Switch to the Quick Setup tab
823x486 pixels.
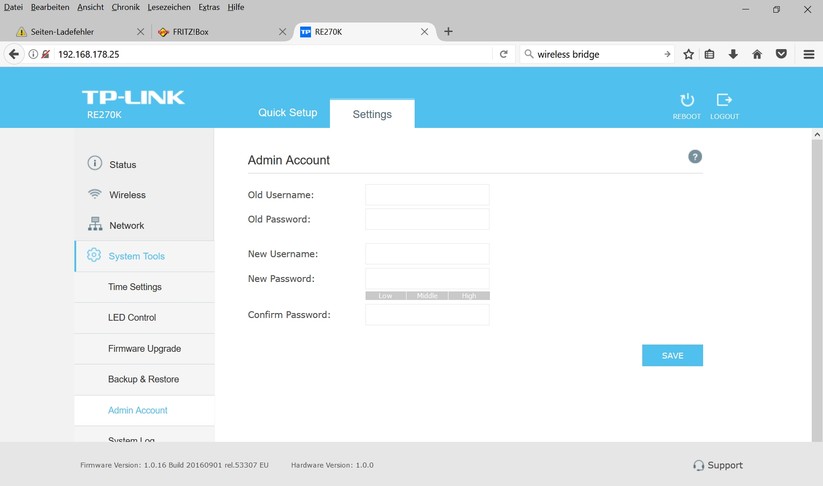coord(287,113)
